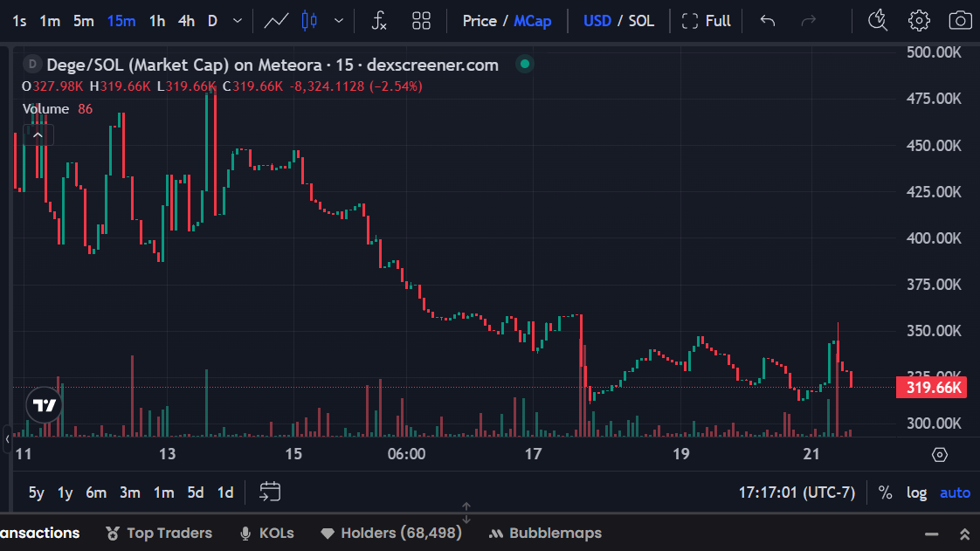980x551 pixels.
Task: Click the TradingView logo on the chart
Action: (x=44, y=405)
